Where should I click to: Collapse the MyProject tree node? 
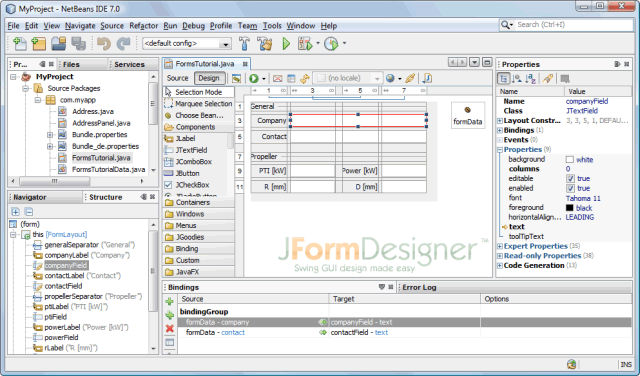[13, 77]
